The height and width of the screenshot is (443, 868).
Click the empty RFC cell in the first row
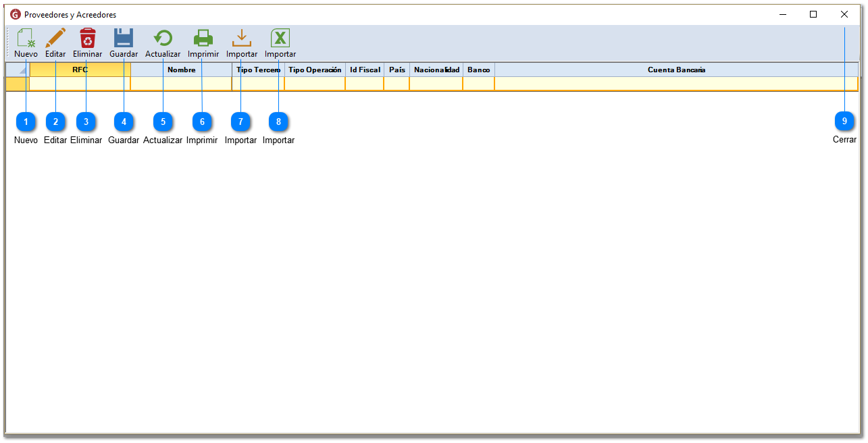80,84
